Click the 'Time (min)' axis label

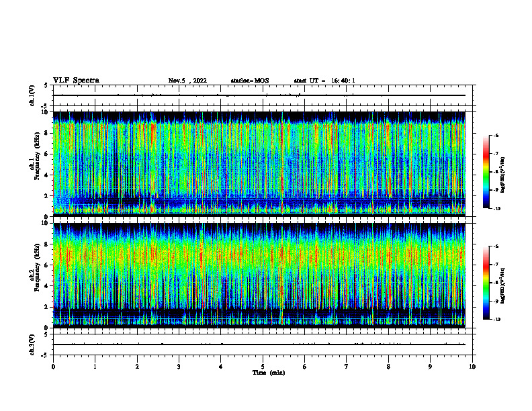click(x=269, y=373)
